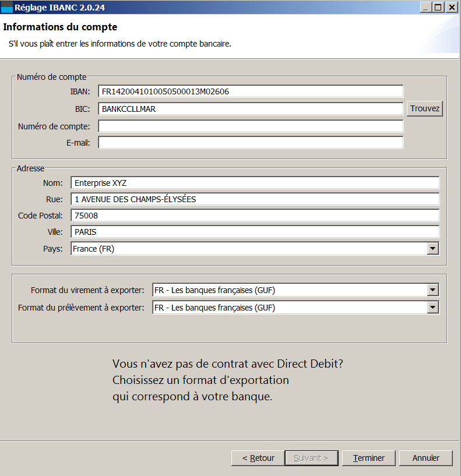Click the Ville field containing PARIS
461x476 pixels.
[x=255, y=232]
